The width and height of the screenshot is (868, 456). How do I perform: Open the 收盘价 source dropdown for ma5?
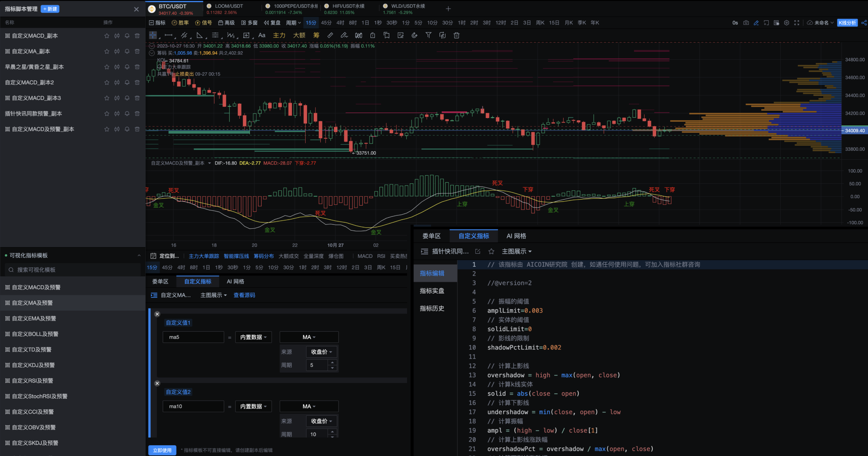[x=321, y=352]
